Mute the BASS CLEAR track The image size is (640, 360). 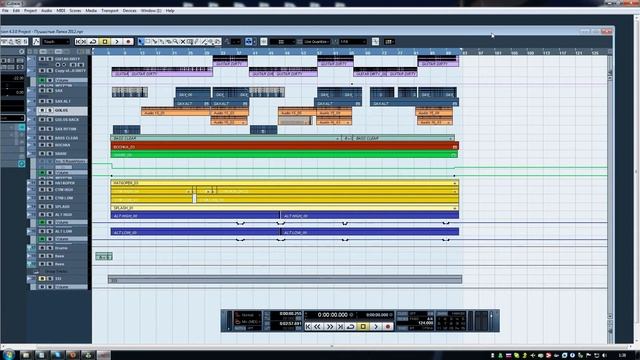click(42, 138)
